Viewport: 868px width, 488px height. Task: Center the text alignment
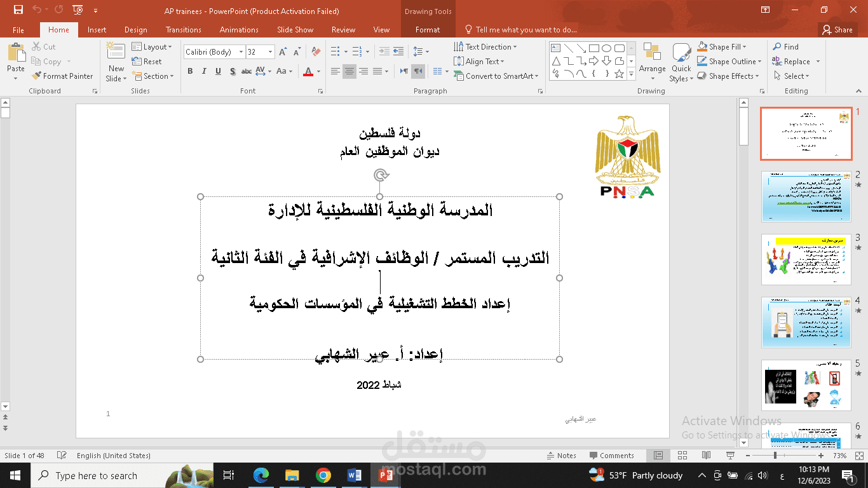click(349, 71)
